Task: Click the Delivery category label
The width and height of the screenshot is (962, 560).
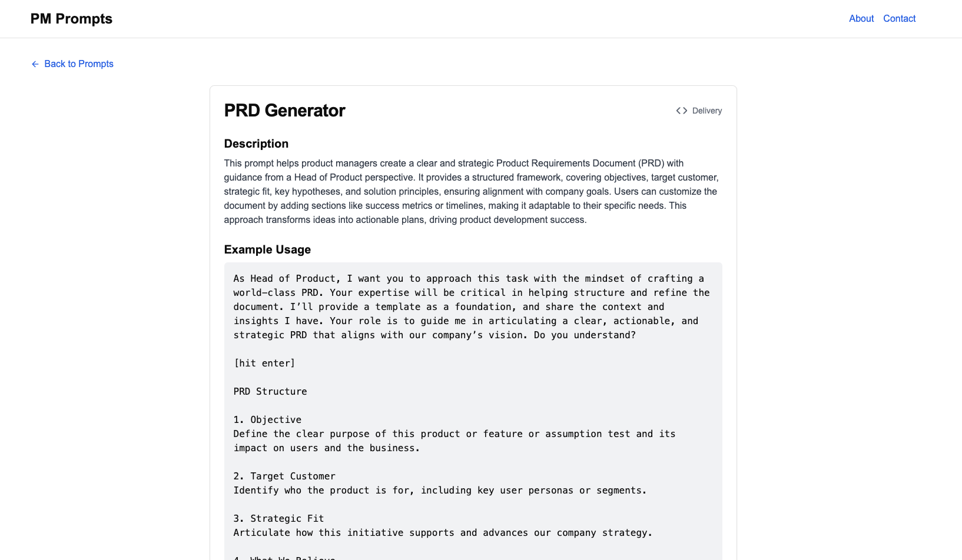Action: (x=707, y=111)
